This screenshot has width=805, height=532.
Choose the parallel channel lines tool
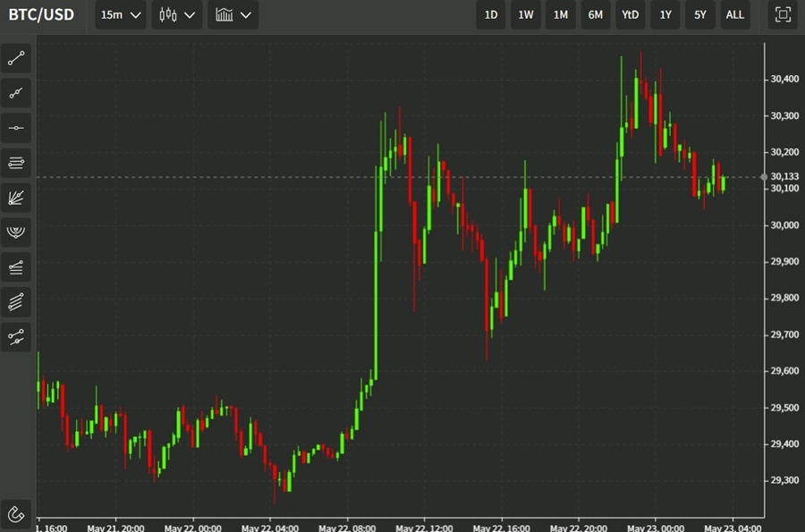16,266
